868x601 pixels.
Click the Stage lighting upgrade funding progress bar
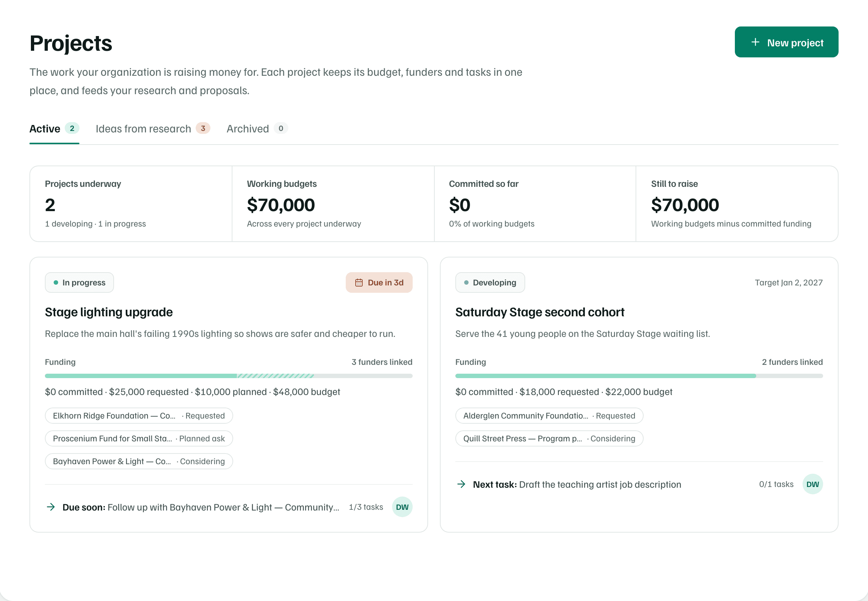tap(228, 376)
